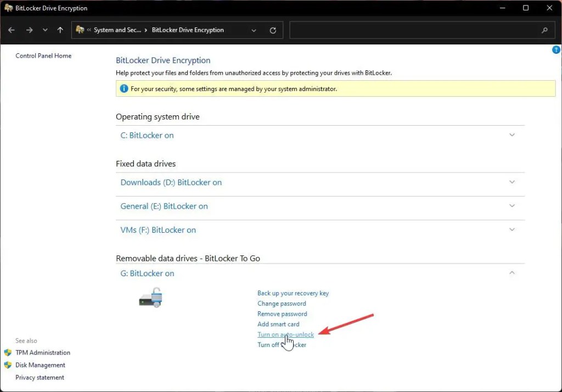
Task: Click the double chevron before System and Sec...
Action: point(89,30)
